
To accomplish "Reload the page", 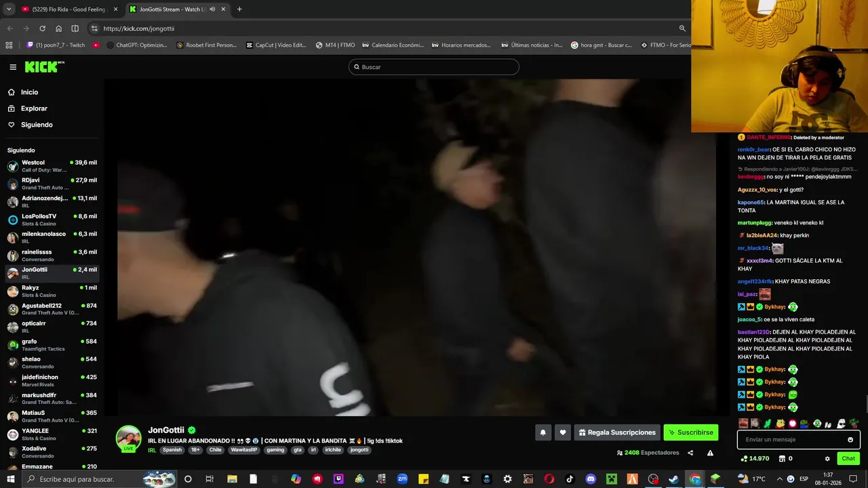I will tap(42, 28).
